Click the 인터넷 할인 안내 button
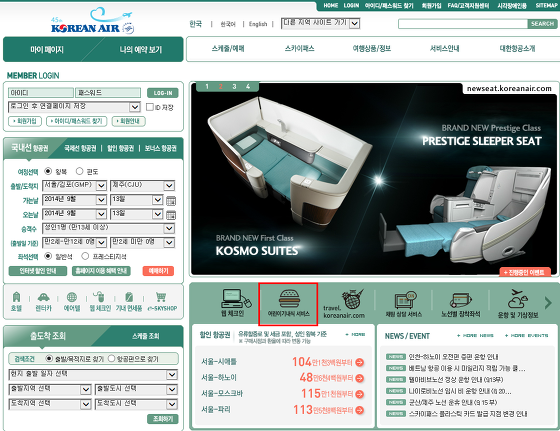The width and height of the screenshot is (560, 431). [x=38, y=271]
